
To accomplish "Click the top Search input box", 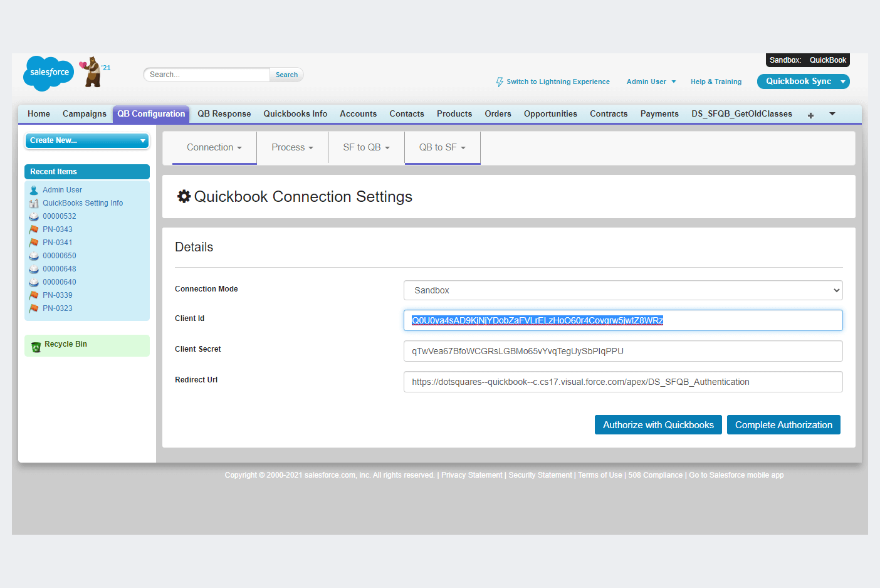I will pos(207,75).
